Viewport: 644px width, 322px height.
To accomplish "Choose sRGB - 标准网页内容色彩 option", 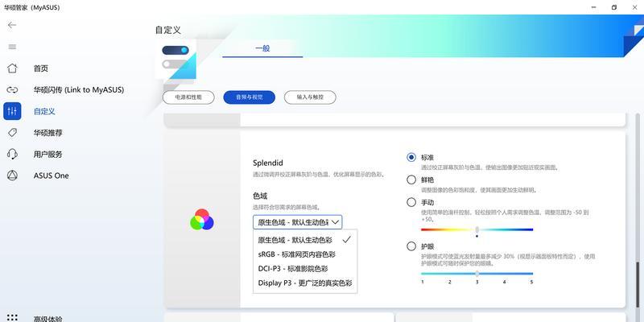I will tap(305, 254).
